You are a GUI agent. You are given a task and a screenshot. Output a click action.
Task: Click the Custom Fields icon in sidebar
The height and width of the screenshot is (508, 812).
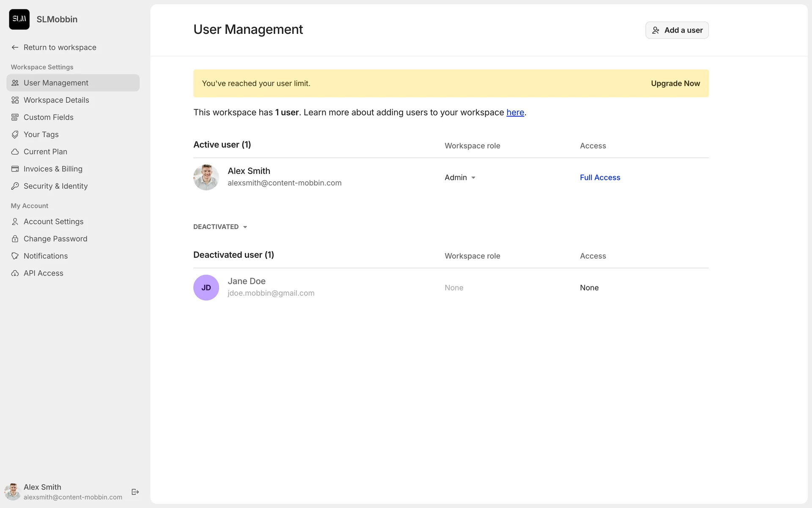click(x=15, y=117)
